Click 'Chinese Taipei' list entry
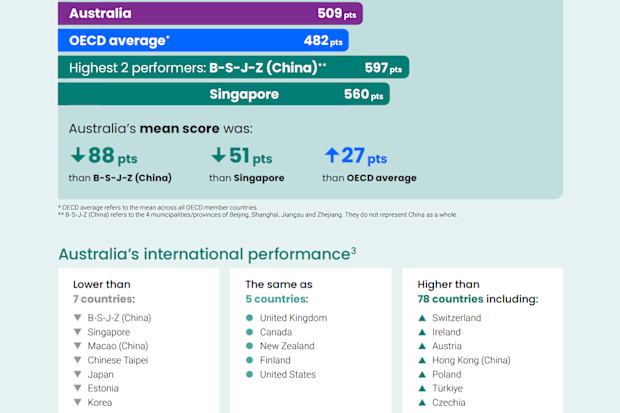The image size is (620, 413). coord(118,360)
